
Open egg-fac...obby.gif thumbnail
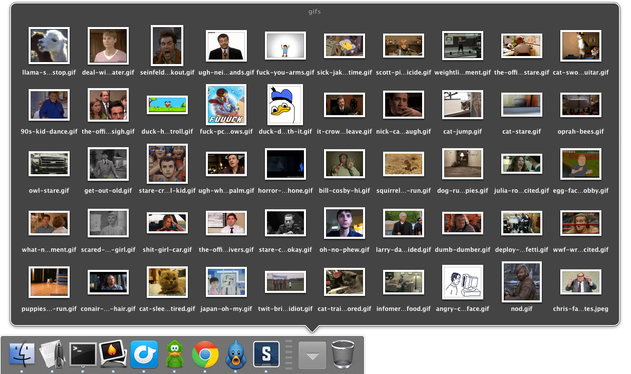tap(581, 163)
